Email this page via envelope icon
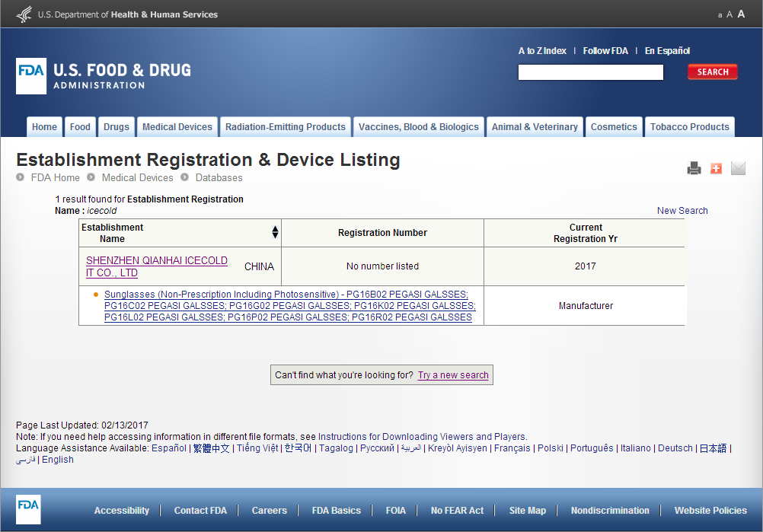This screenshot has width=763, height=532. pyautogui.click(x=738, y=168)
